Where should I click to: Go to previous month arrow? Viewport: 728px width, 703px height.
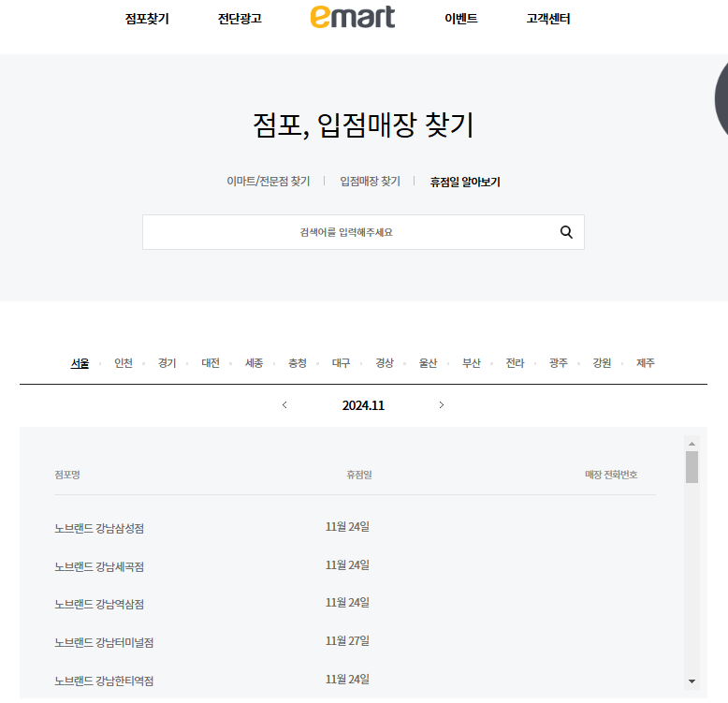tap(284, 405)
